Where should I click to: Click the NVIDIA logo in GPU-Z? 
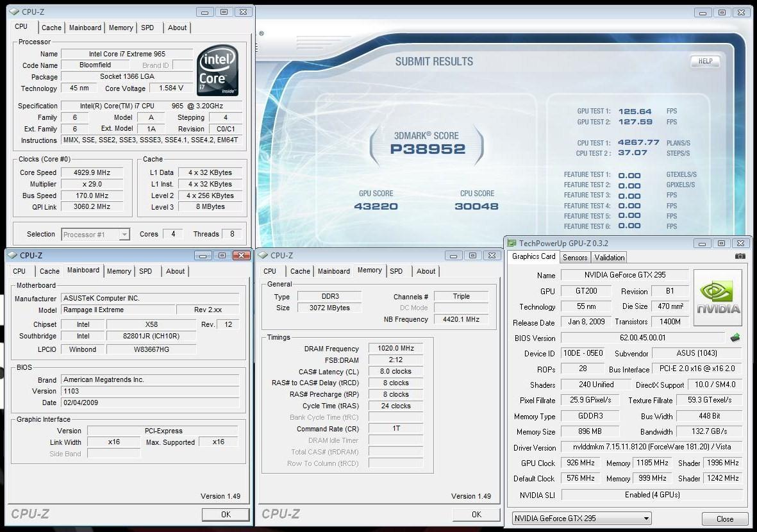718,298
